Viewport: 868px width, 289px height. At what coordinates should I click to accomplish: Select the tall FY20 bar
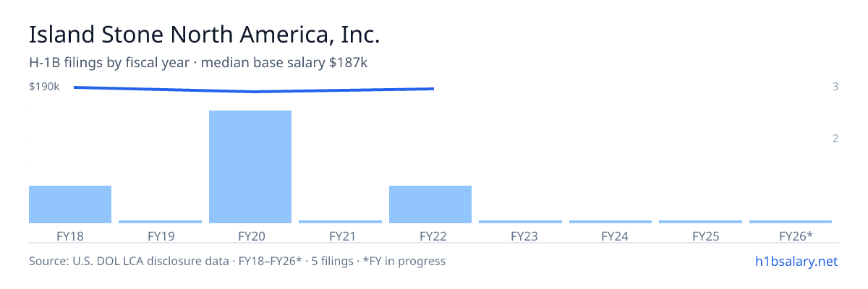pyautogui.click(x=250, y=167)
